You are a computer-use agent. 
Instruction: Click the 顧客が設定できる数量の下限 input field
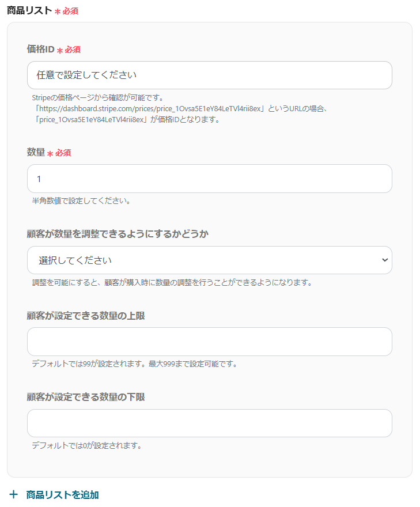pyautogui.click(x=209, y=423)
